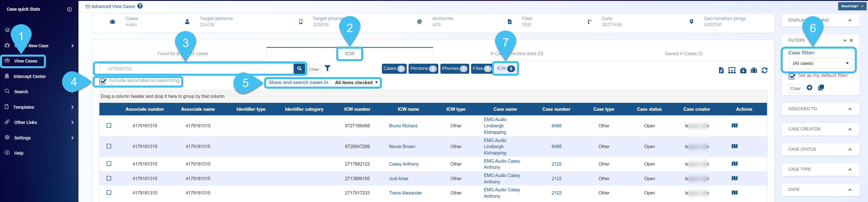Screen dimensions: 868x202
Task: Open the Advanced View Cases help question mark
Action: [140, 6]
